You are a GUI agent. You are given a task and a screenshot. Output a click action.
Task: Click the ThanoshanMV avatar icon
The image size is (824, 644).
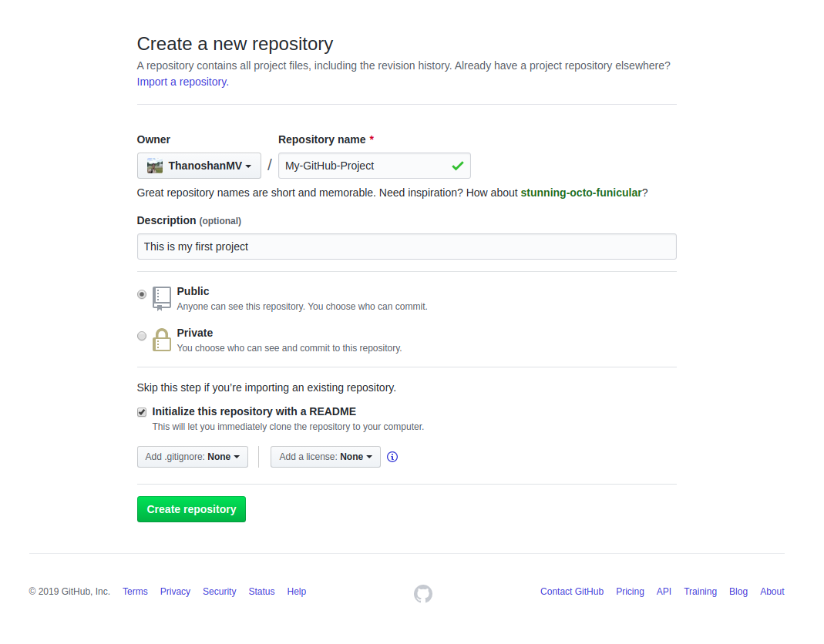[153, 166]
